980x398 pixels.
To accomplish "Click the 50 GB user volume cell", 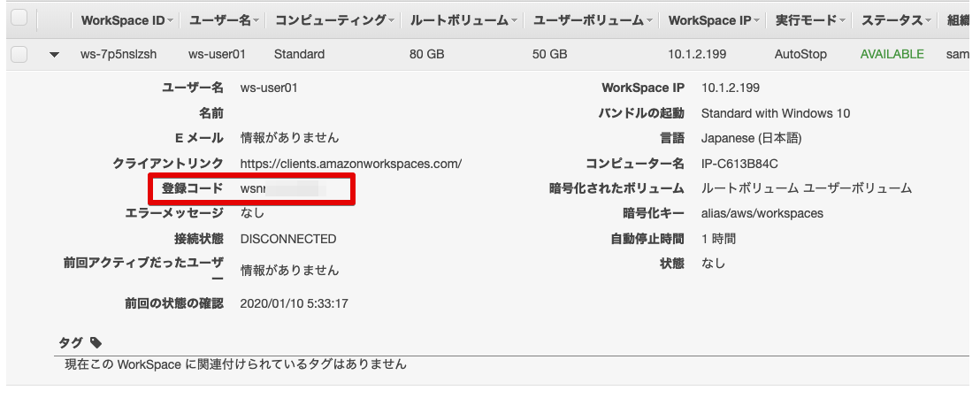I will (550, 54).
